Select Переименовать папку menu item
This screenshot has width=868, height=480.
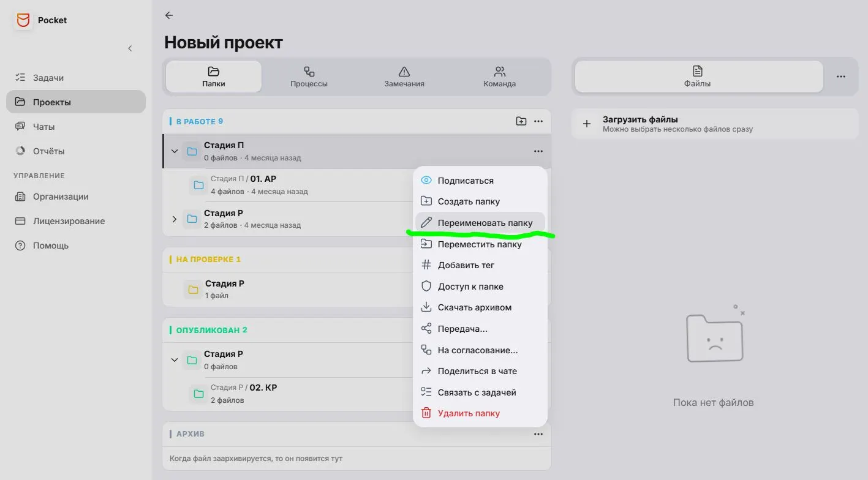pos(480,223)
